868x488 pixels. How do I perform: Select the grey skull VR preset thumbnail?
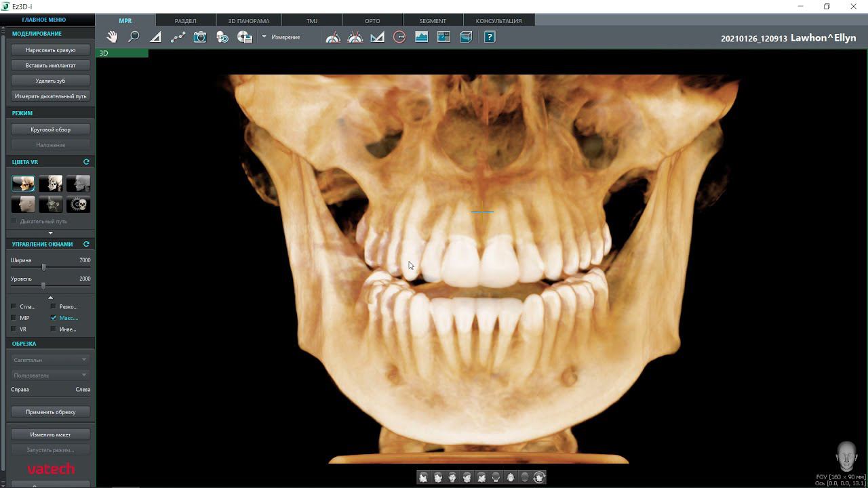point(78,183)
